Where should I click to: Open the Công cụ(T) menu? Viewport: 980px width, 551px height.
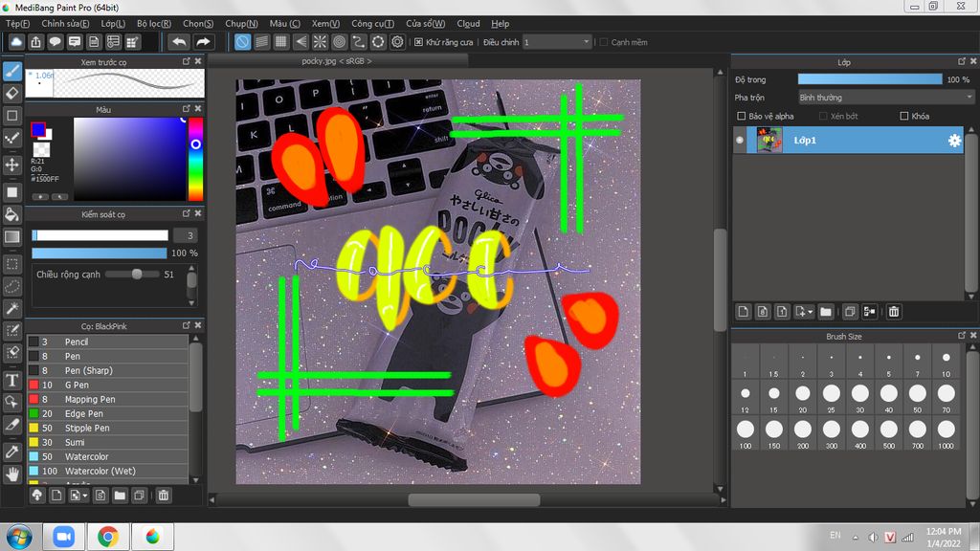[x=372, y=23]
